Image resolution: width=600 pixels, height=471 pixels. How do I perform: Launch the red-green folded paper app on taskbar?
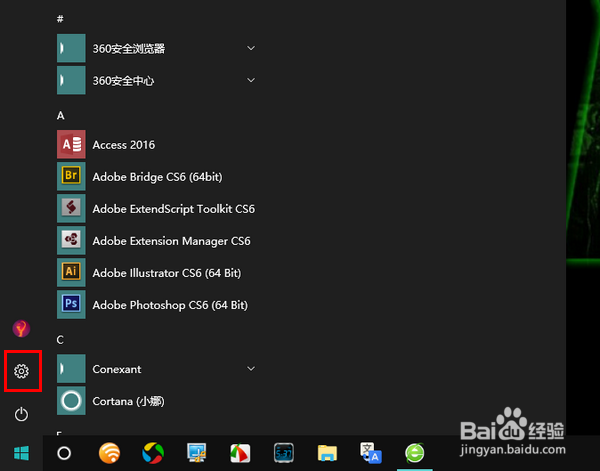click(240, 453)
